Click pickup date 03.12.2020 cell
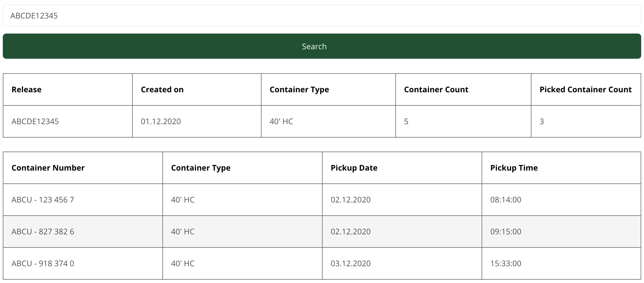The width and height of the screenshot is (644, 283). coord(402,263)
